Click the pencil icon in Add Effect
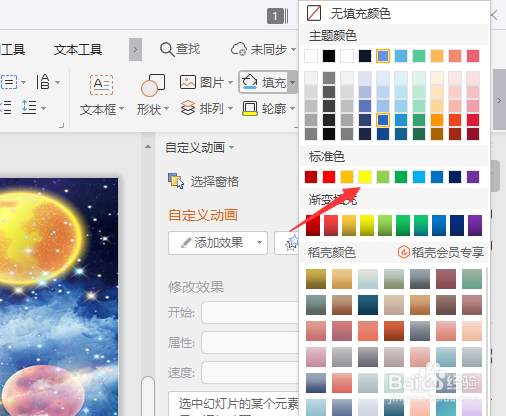 click(186, 243)
